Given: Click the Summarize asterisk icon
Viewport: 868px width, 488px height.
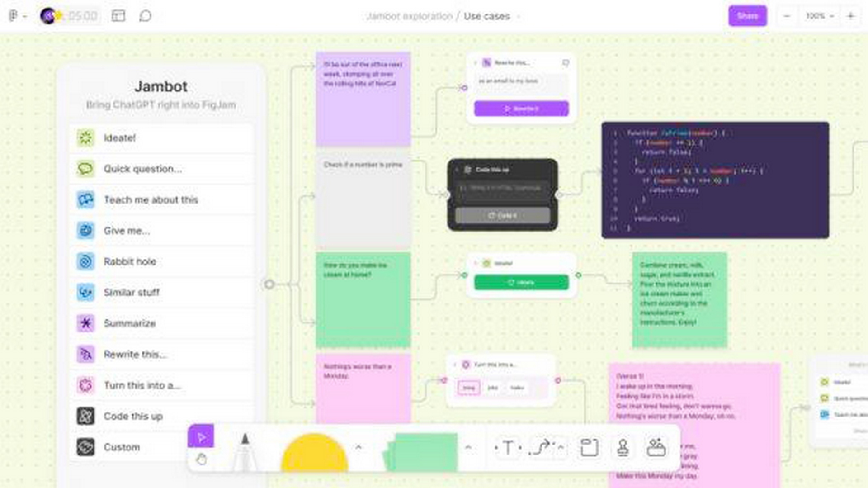Looking at the screenshot, I should (85, 323).
